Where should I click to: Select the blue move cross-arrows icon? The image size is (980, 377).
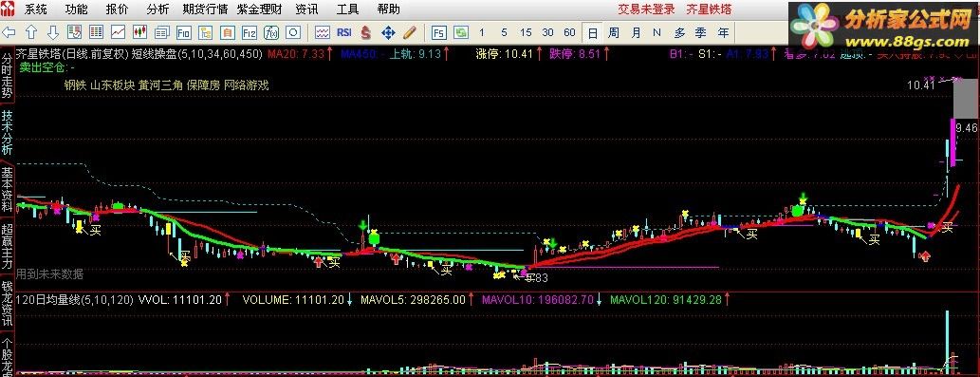click(387, 32)
